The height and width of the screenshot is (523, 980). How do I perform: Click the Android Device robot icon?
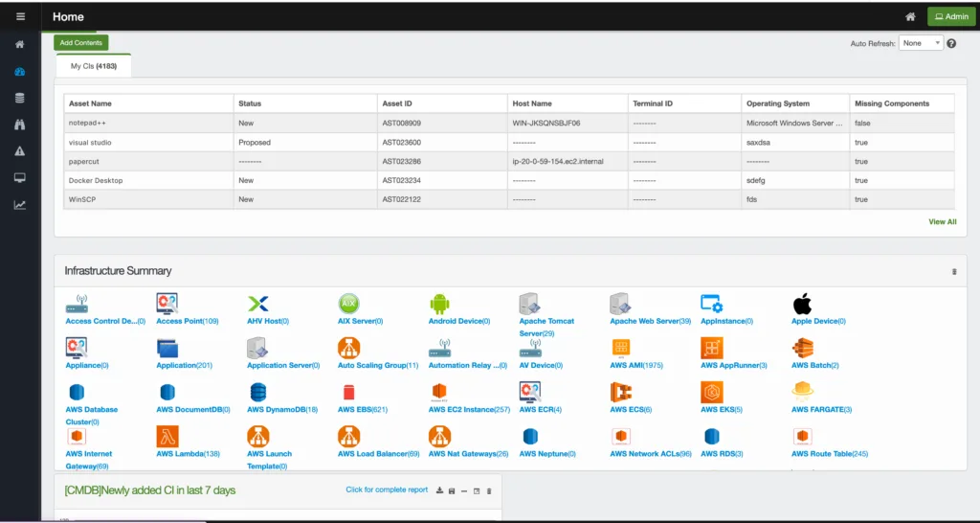pos(439,304)
